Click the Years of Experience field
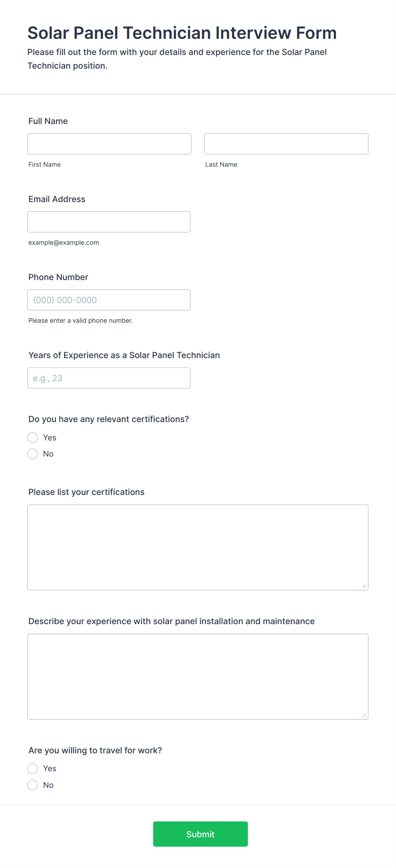 click(x=109, y=378)
